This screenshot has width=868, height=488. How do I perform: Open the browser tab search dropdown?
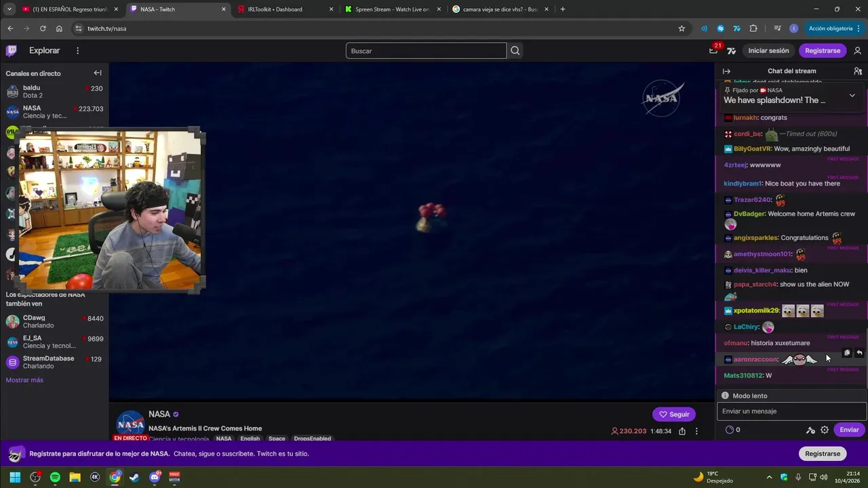pyautogui.click(x=9, y=9)
